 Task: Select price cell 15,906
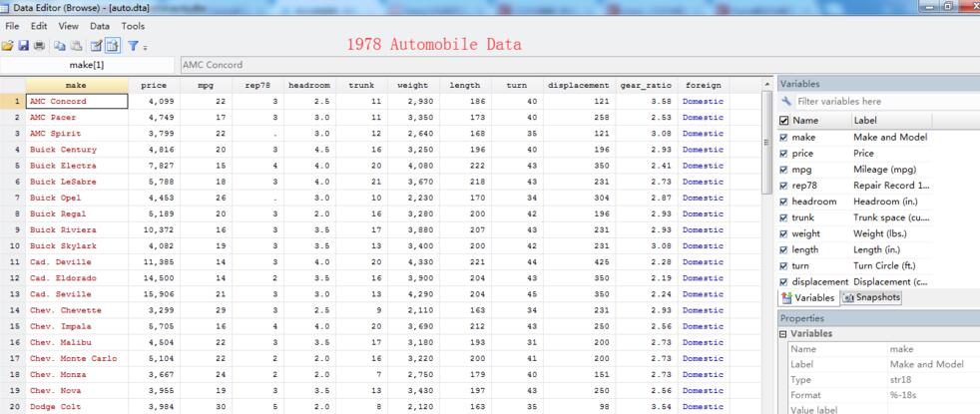coord(155,294)
